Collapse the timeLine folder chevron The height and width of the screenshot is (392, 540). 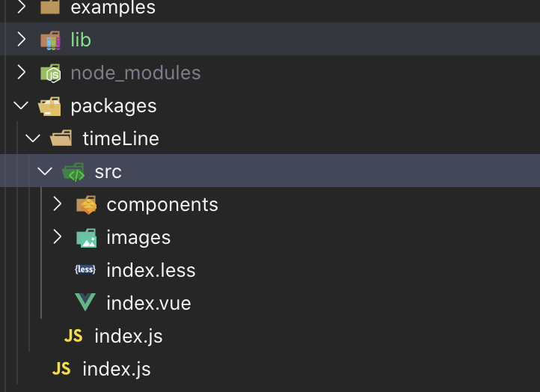33,139
